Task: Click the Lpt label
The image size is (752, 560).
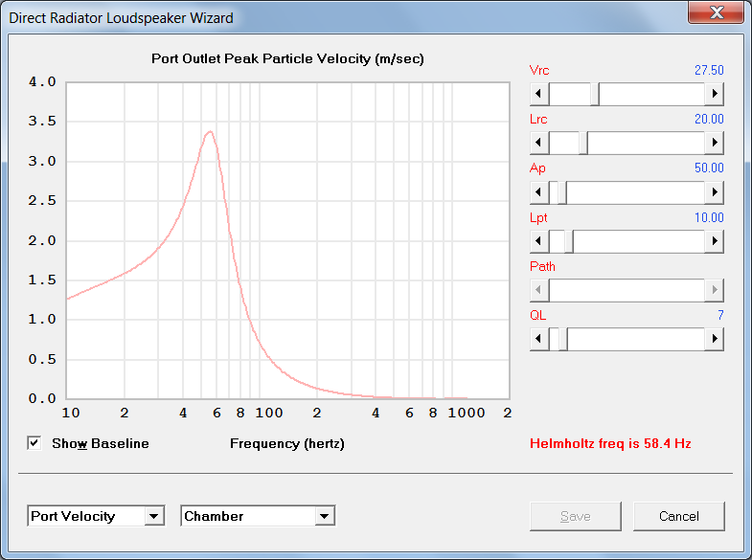Action: tap(538, 218)
